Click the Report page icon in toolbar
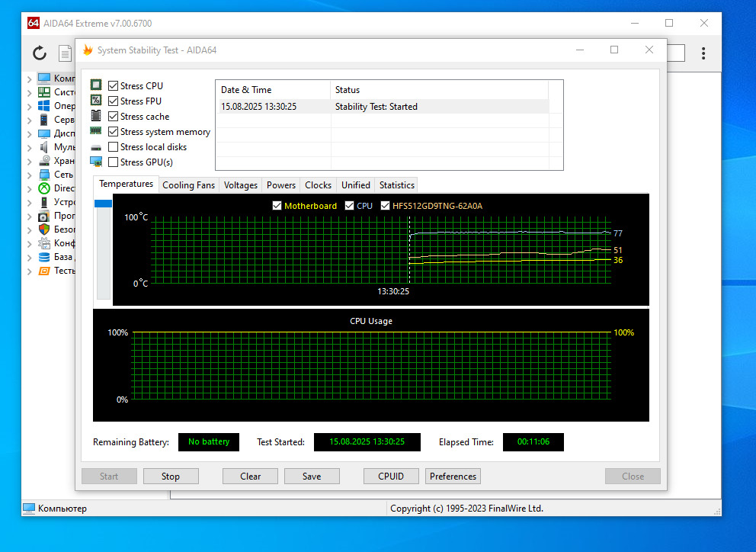 [x=66, y=53]
